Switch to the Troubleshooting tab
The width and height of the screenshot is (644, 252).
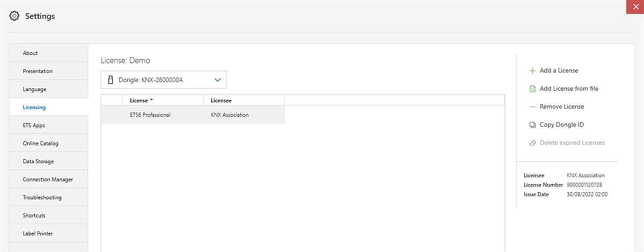[x=49, y=197]
